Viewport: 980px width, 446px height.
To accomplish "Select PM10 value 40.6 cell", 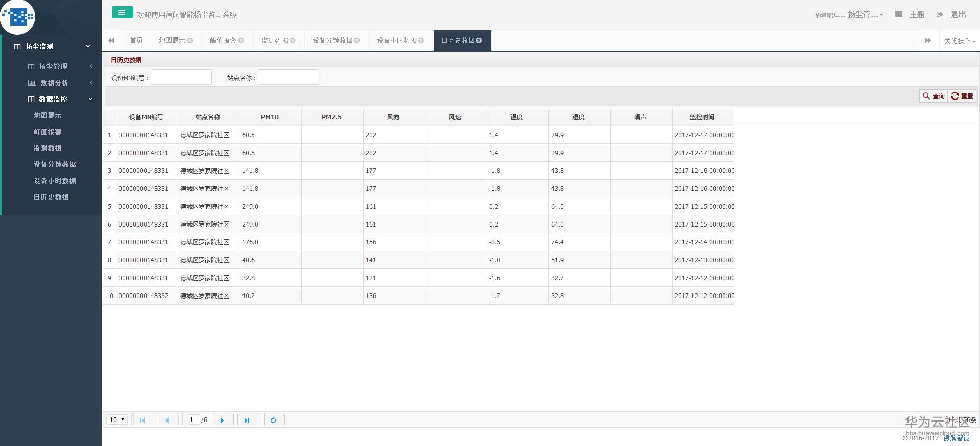I will pyautogui.click(x=270, y=260).
